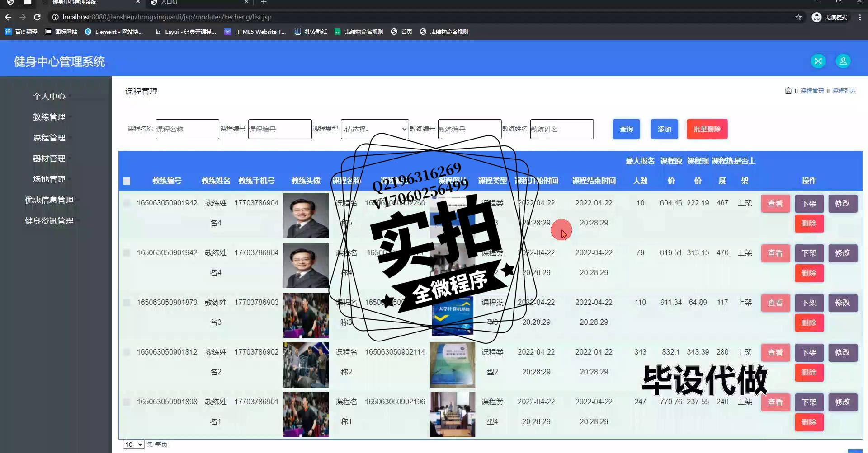This screenshot has height=453, width=868.
Task: Open the user profile icon in header
Action: [843, 61]
